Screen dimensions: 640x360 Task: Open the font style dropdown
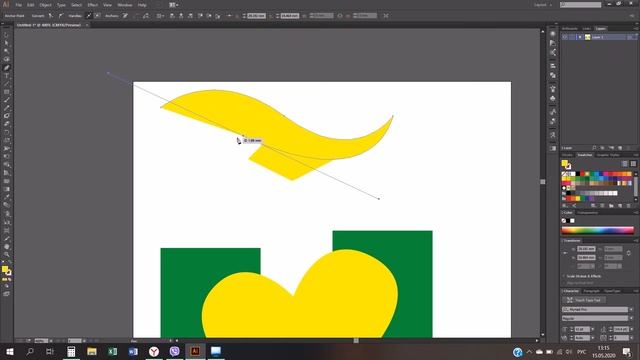631,318
